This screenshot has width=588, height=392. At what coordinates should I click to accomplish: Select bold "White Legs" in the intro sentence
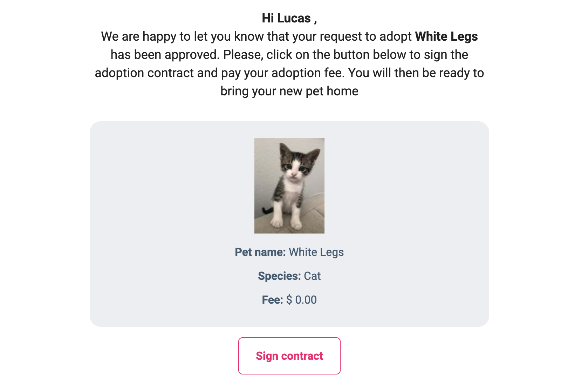click(446, 36)
